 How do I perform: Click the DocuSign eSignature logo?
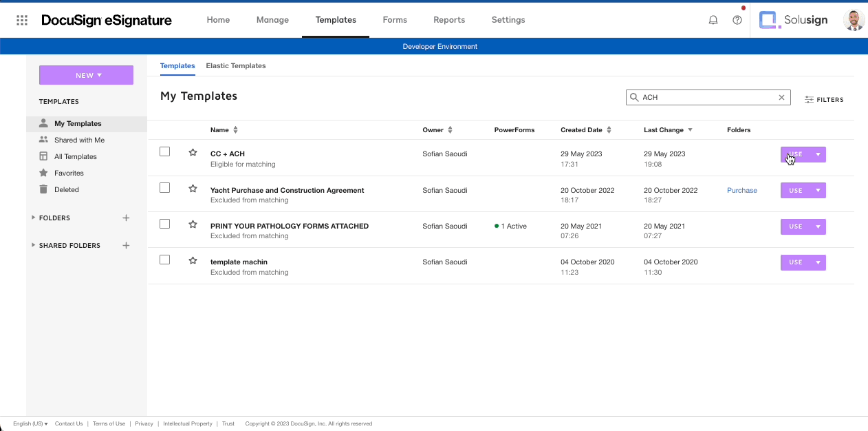click(x=107, y=20)
